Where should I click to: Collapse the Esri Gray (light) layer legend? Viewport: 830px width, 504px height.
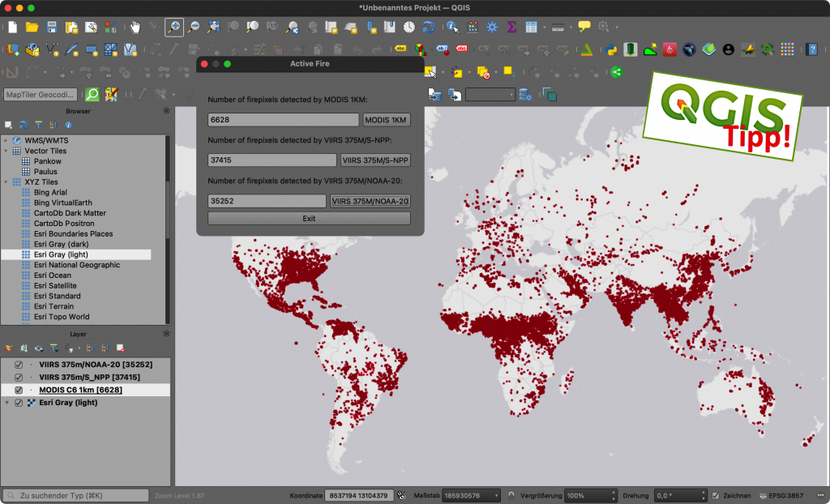[x=6, y=403]
